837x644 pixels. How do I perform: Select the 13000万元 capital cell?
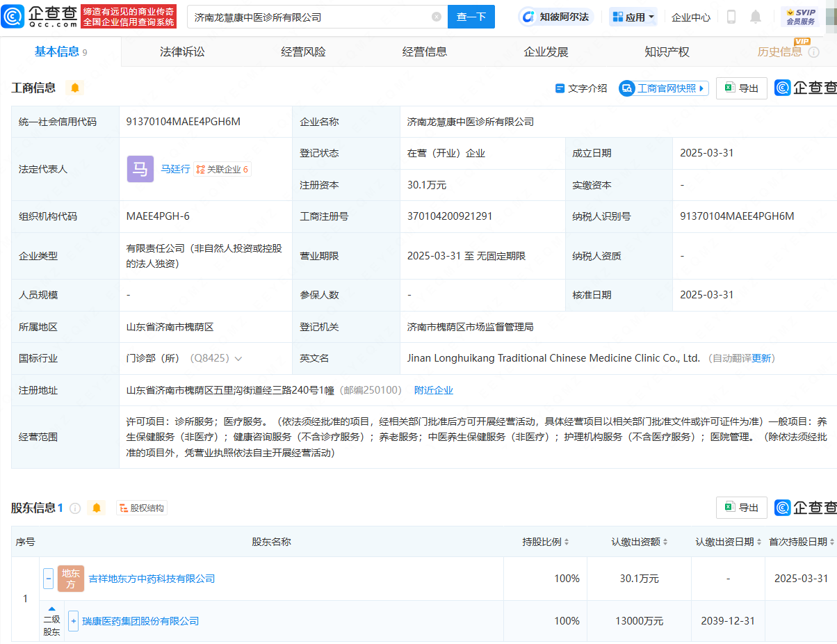point(640,621)
